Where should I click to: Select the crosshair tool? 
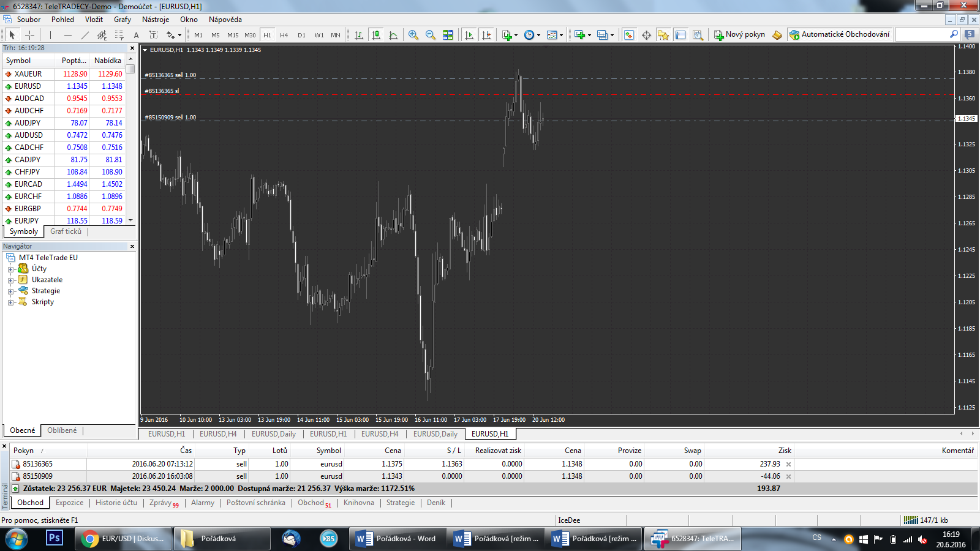click(x=29, y=35)
